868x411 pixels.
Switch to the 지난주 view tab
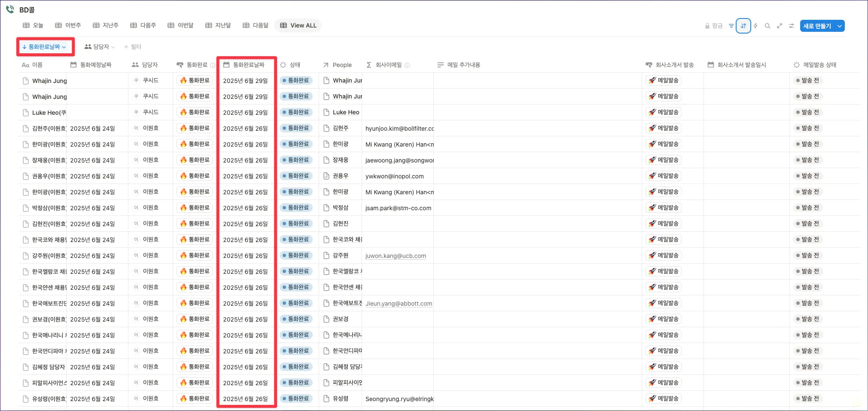(106, 25)
